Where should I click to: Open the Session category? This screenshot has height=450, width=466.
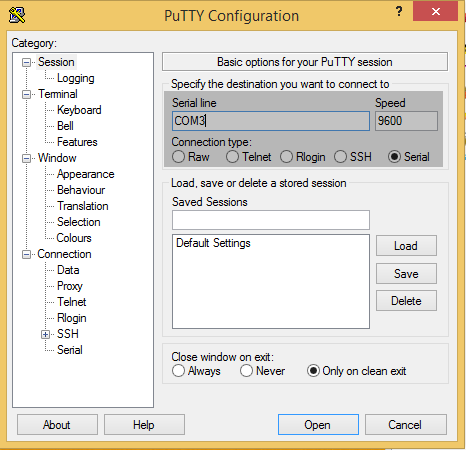pos(56,62)
